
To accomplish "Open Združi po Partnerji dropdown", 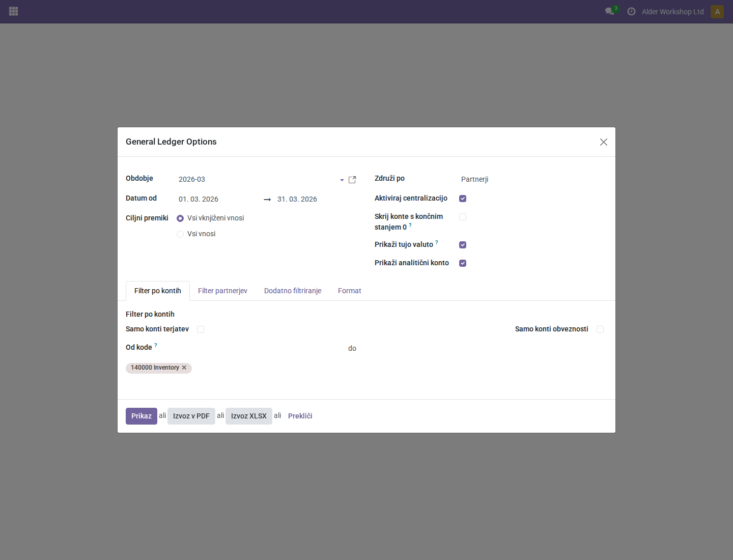I will [533, 179].
